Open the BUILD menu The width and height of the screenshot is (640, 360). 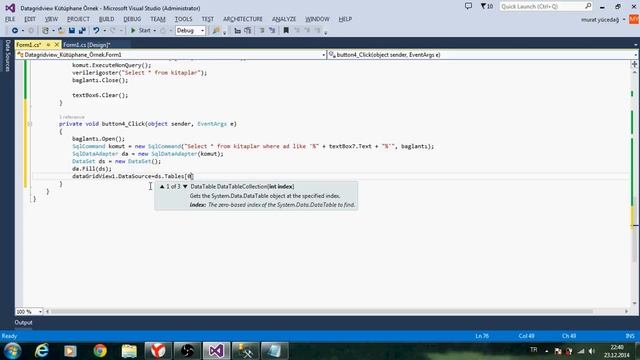click(107, 19)
